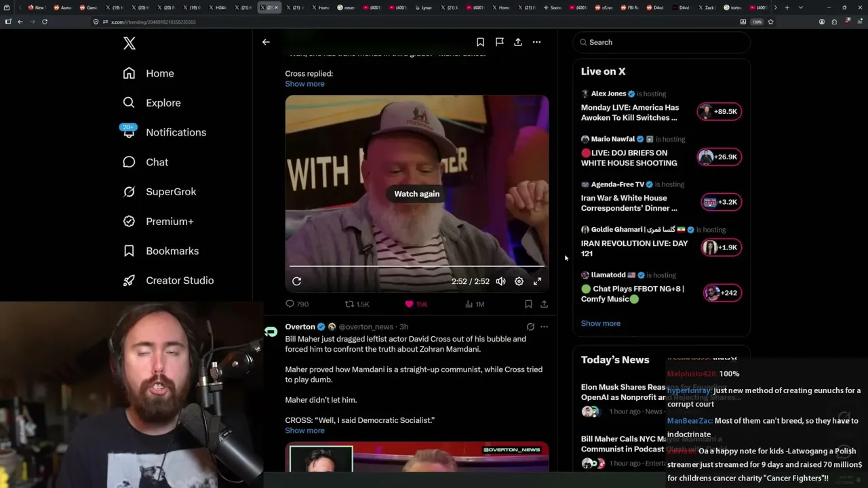
Task: Open Chat in the X sidebar
Action: 145,162
